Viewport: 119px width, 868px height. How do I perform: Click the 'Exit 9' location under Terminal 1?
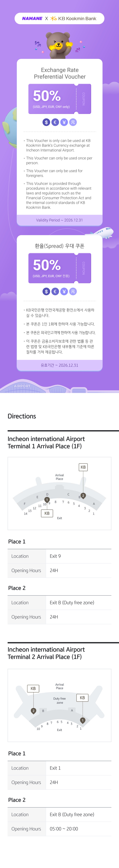click(55, 556)
